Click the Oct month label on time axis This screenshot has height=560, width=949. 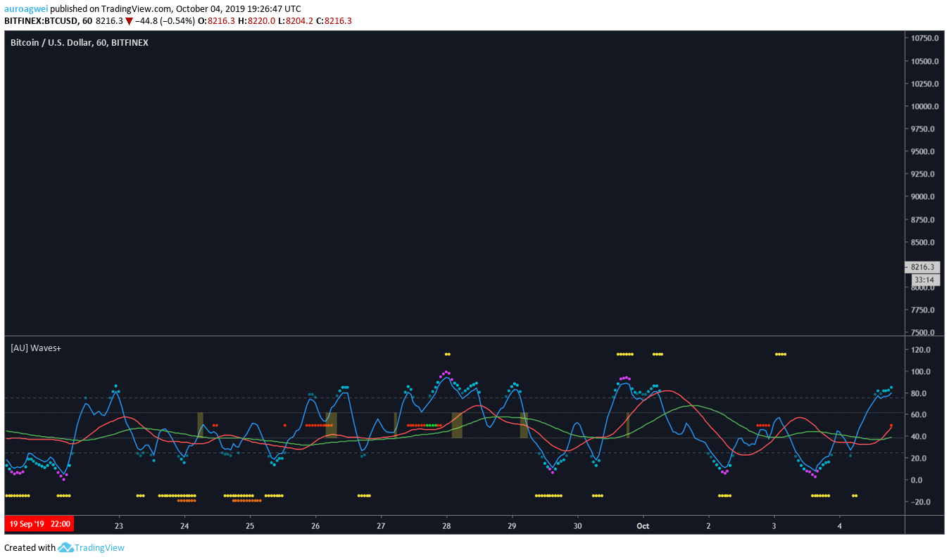(x=643, y=525)
